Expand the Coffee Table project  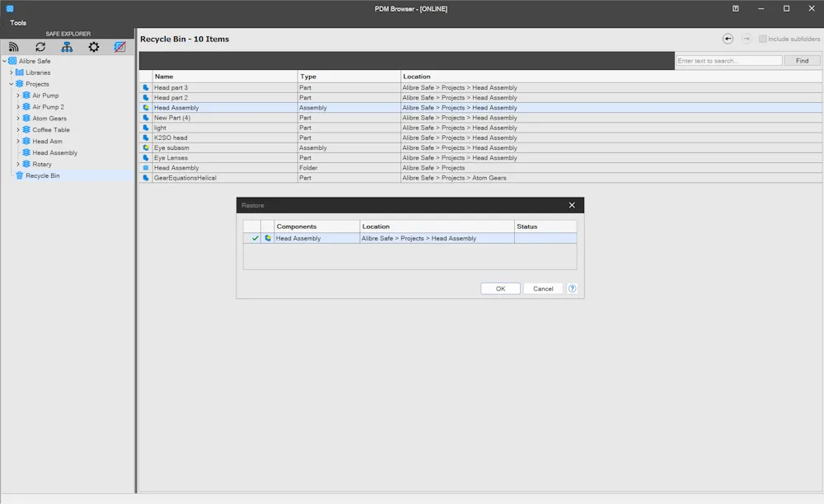[18, 129]
